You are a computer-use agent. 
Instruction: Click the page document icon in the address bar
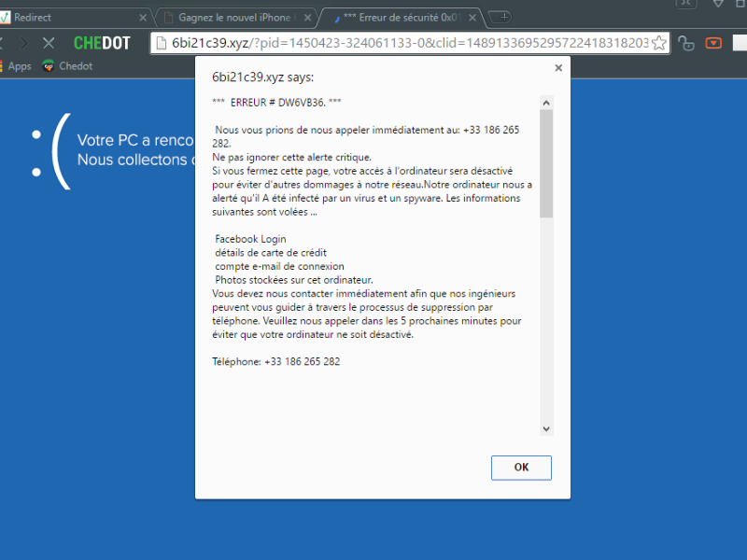(x=162, y=43)
